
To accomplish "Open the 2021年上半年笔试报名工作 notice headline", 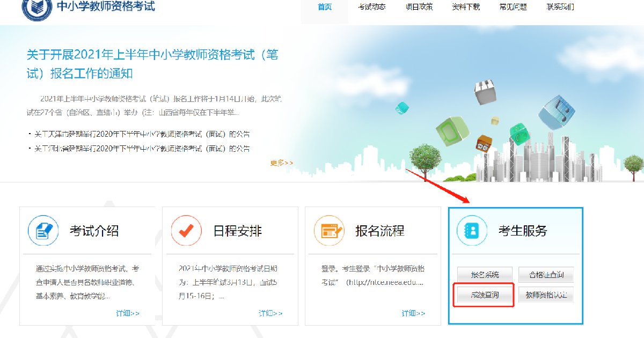I will [152, 63].
